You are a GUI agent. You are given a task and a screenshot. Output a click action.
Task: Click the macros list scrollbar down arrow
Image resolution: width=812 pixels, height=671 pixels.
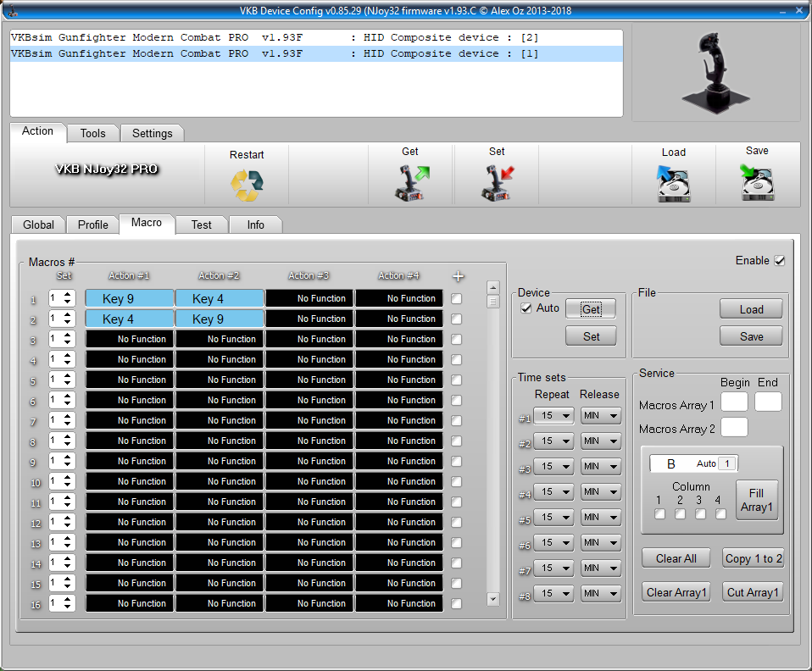pyautogui.click(x=493, y=599)
